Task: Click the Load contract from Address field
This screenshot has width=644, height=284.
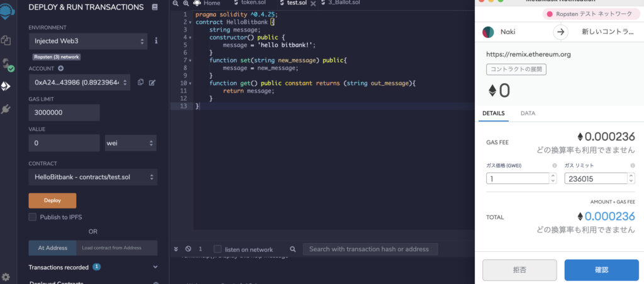Action: (x=116, y=248)
